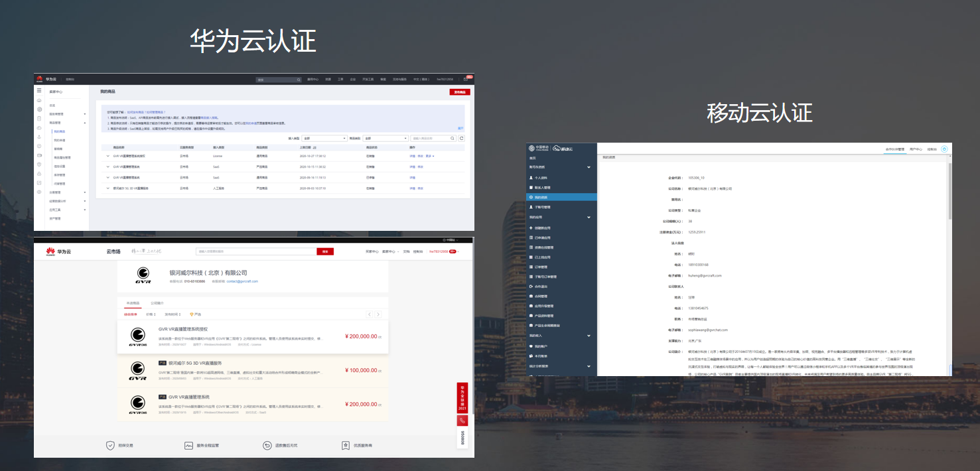980x471 pixels.
Task: Select 我的商品 in Huawei console sidebar
Action: (60, 131)
